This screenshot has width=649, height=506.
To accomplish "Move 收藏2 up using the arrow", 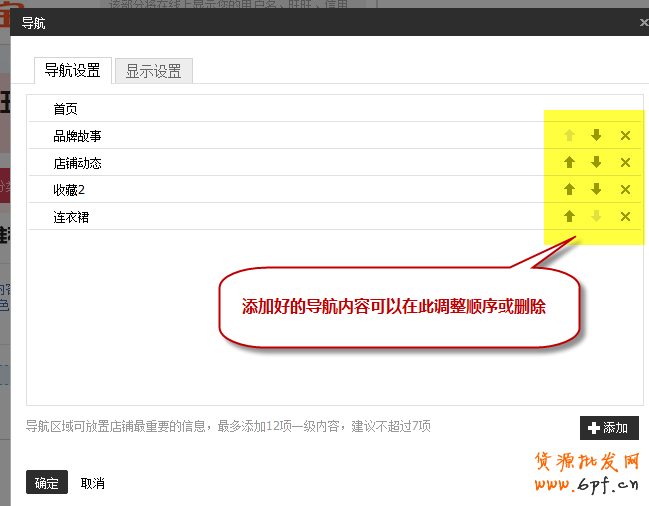I will point(570,189).
